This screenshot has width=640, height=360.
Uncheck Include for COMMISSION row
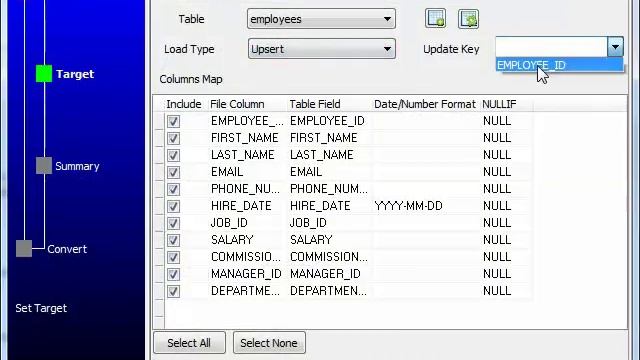(173, 258)
